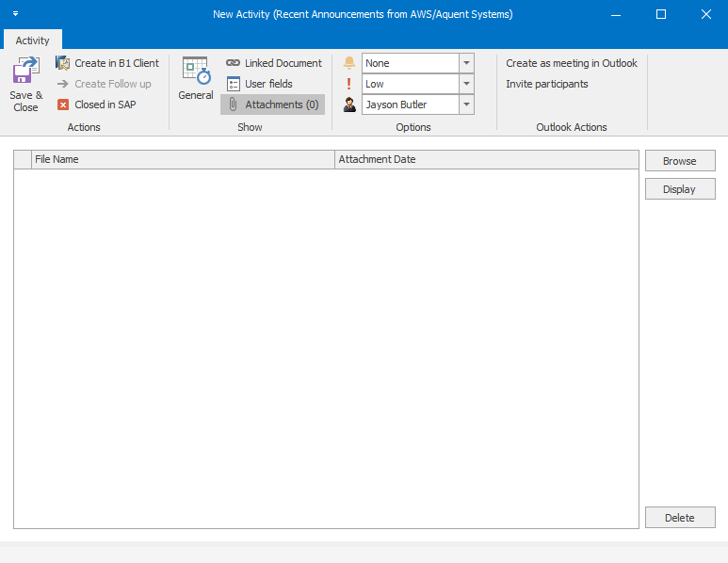Click the User fields icon
Screen dimensions: 728x563
[233, 84]
